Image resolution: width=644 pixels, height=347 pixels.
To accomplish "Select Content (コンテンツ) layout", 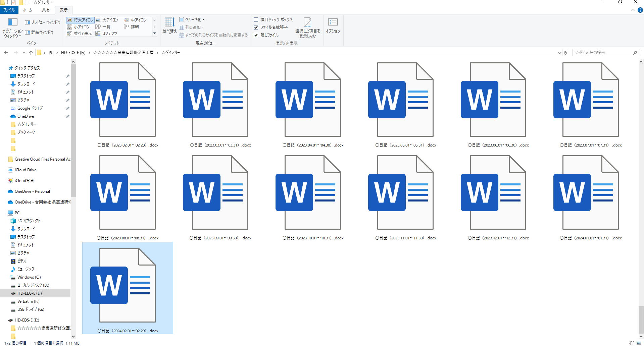I will tap(106, 34).
